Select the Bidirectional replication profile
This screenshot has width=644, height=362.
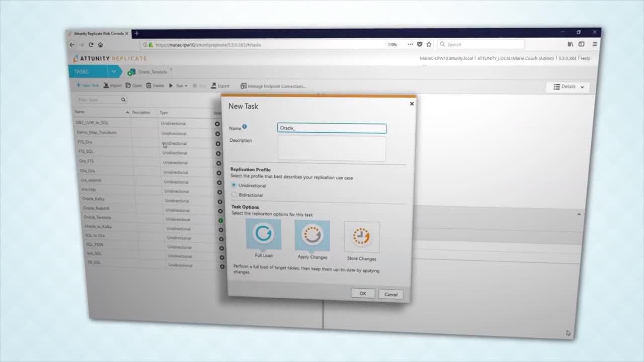tap(234, 195)
